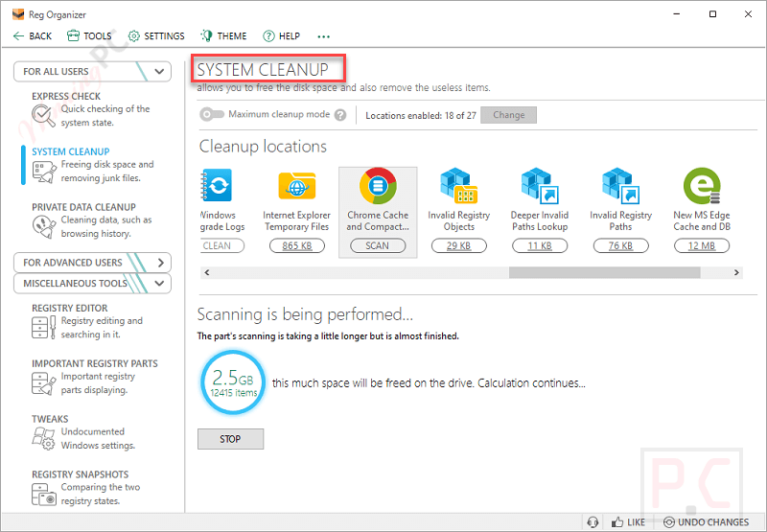Click the support headset icon
This screenshot has width=767, height=532.
pyautogui.click(x=592, y=522)
